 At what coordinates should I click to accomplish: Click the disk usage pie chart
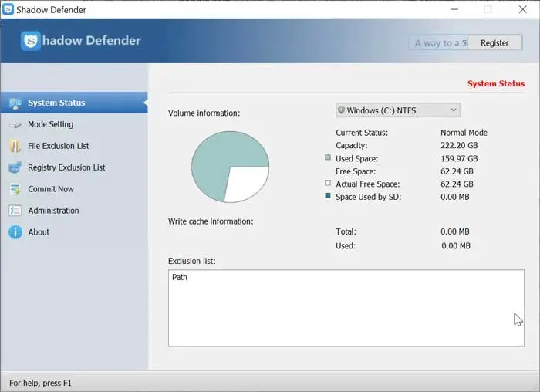point(230,166)
